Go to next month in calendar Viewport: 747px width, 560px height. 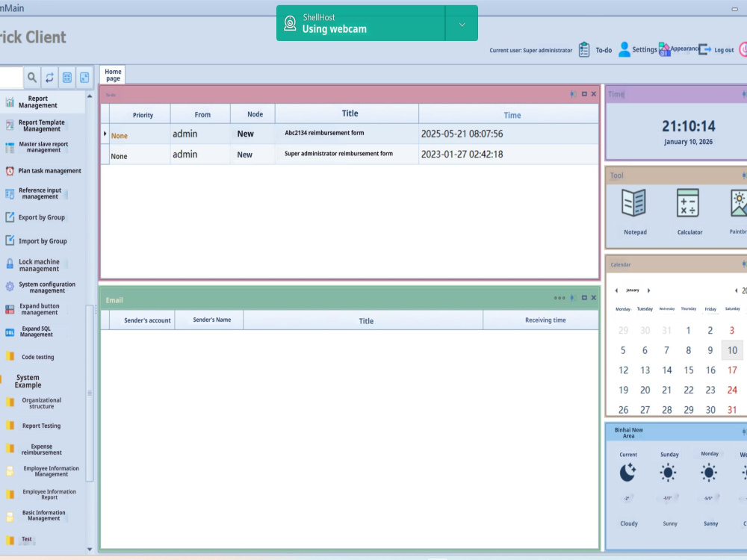[648, 290]
